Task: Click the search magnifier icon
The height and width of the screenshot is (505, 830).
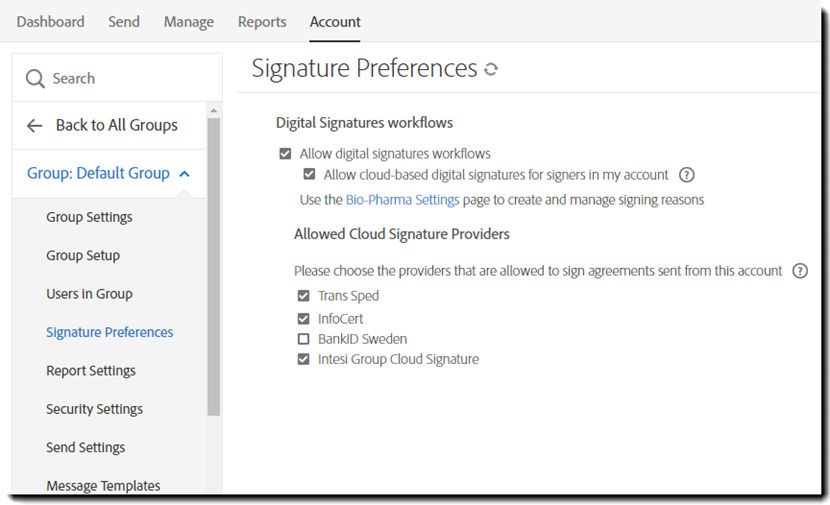Action: click(x=35, y=78)
